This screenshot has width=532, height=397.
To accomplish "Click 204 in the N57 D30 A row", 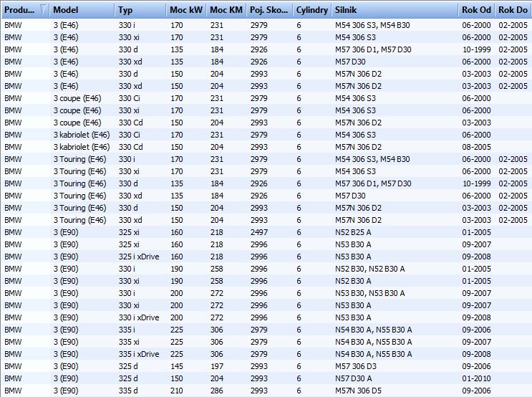I will coord(216,378).
